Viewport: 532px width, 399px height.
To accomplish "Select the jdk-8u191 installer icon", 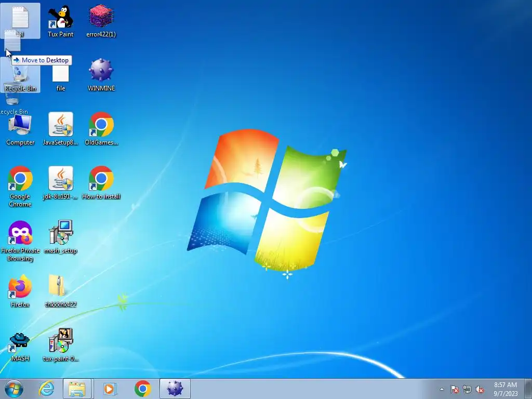I will pyautogui.click(x=60, y=183).
